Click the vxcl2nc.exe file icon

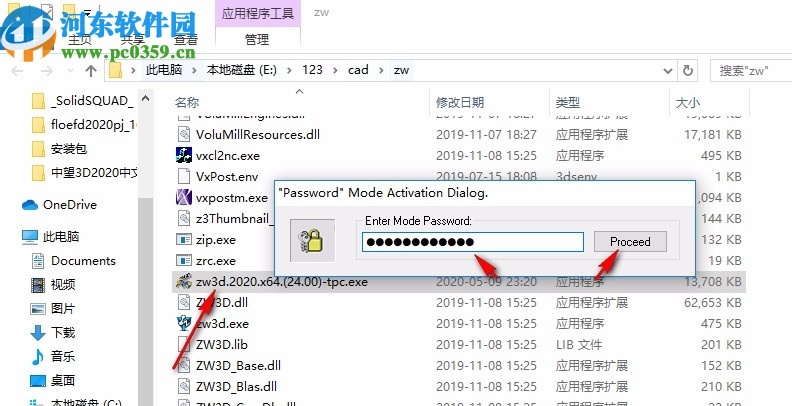tap(183, 155)
